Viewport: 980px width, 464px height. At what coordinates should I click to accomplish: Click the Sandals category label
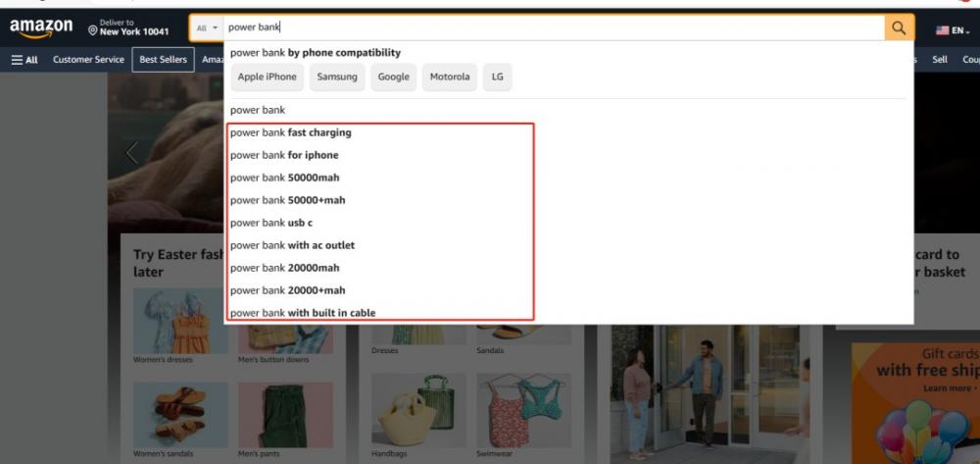pyautogui.click(x=489, y=351)
